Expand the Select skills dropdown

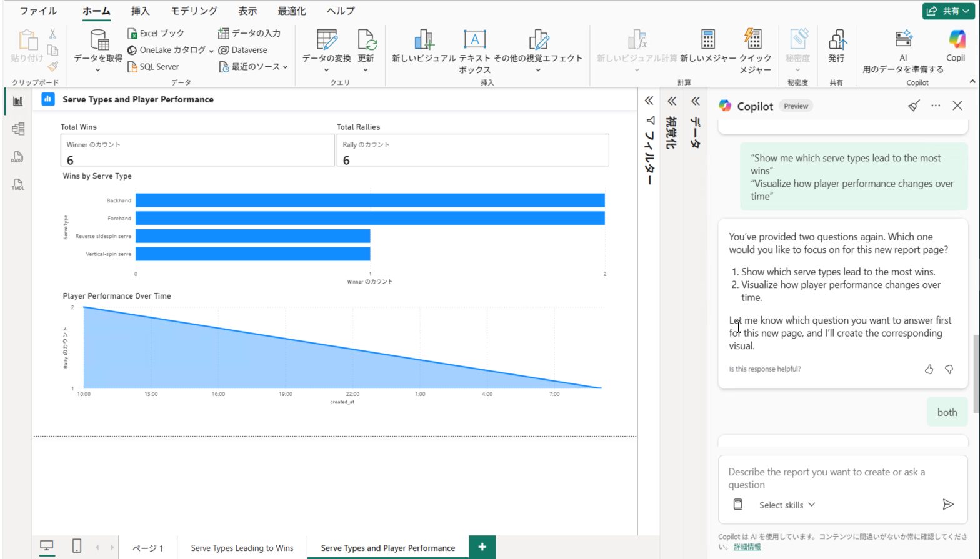click(787, 505)
